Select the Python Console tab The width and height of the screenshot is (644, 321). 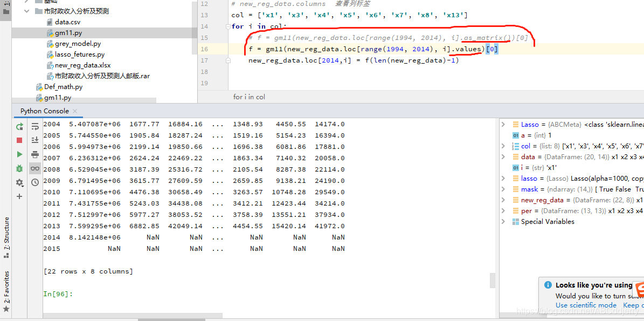point(44,111)
